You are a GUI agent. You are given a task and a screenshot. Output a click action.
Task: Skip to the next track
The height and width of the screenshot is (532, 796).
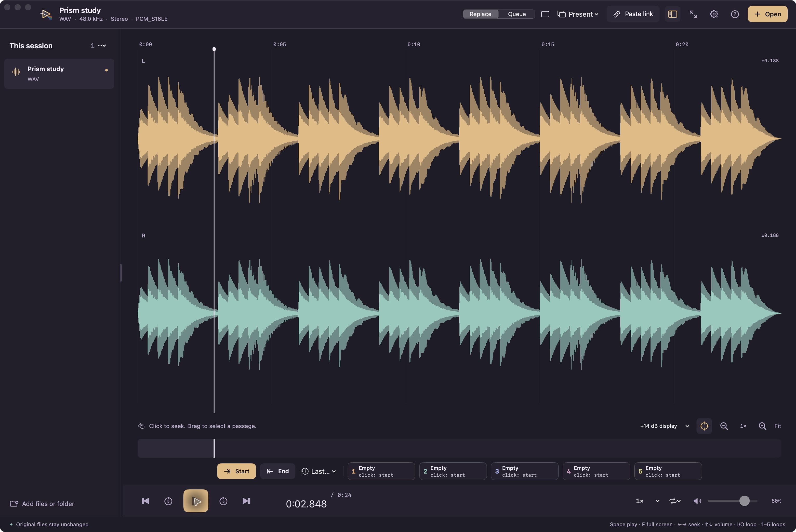(x=246, y=501)
